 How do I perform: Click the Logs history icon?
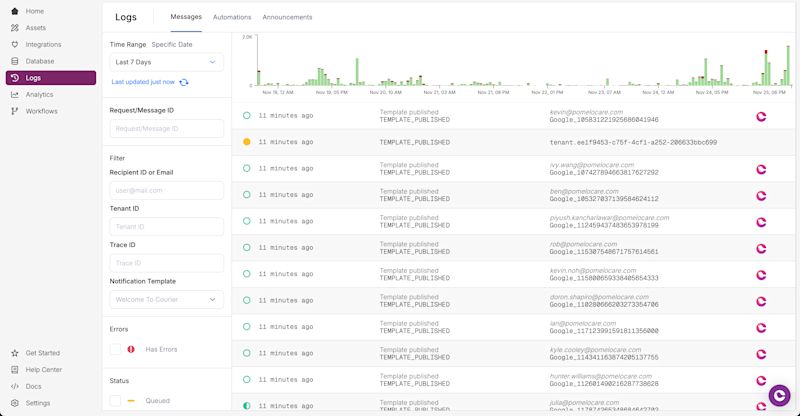click(x=15, y=78)
